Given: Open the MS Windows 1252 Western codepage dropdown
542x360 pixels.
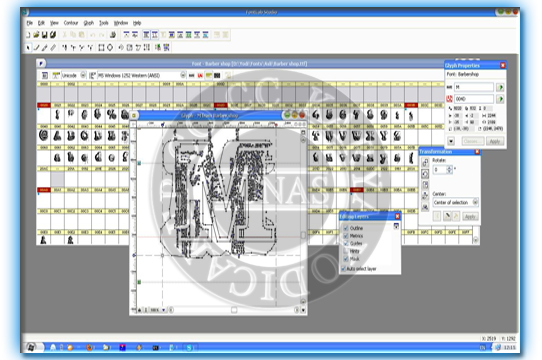Looking at the screenshot, I should (183, 75).
